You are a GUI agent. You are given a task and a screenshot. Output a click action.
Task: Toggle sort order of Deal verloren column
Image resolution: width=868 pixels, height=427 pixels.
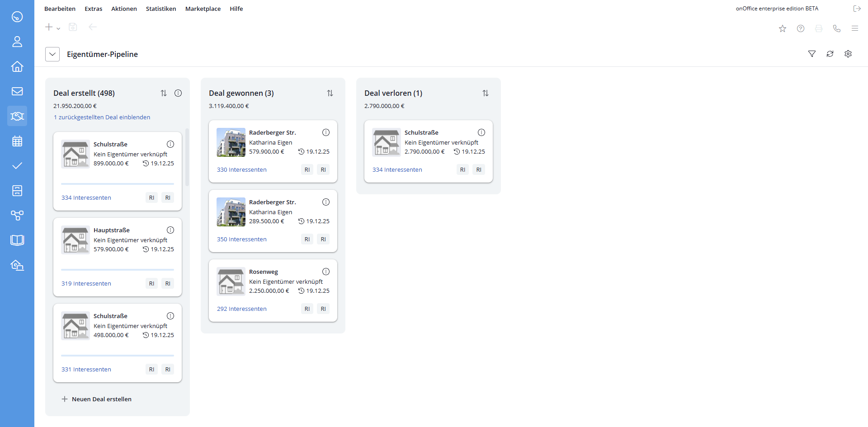point(486,93)
